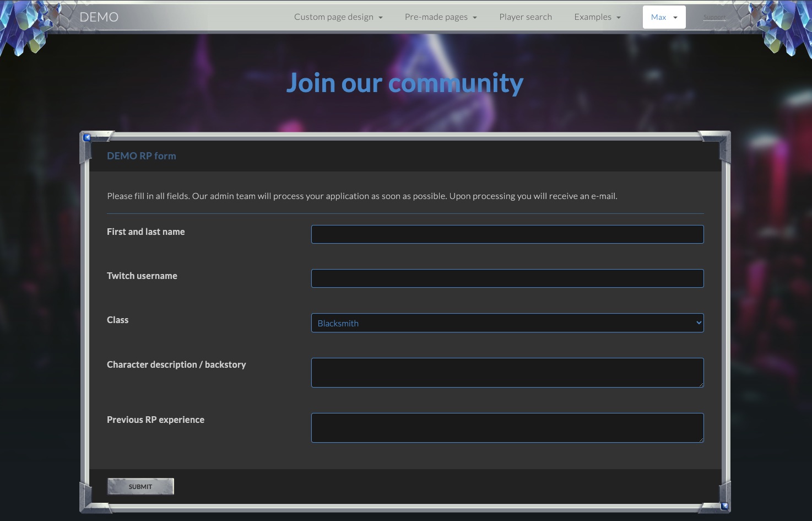812x521 pixels.
Task: Click the First and last name text field
Action: (x=507, y=234)
